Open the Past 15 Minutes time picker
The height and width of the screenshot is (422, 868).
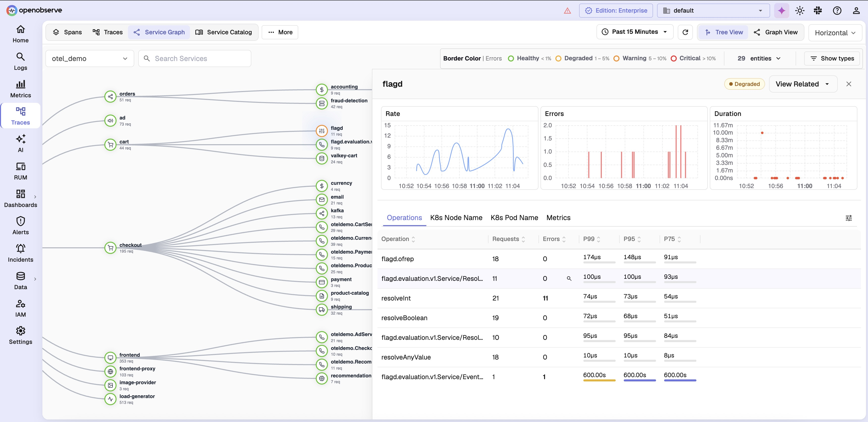[x=635, y=32]
